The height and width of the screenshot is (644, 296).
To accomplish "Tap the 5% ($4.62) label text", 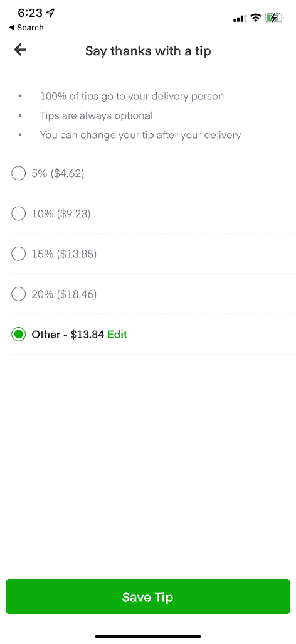I will click(58, 174).
